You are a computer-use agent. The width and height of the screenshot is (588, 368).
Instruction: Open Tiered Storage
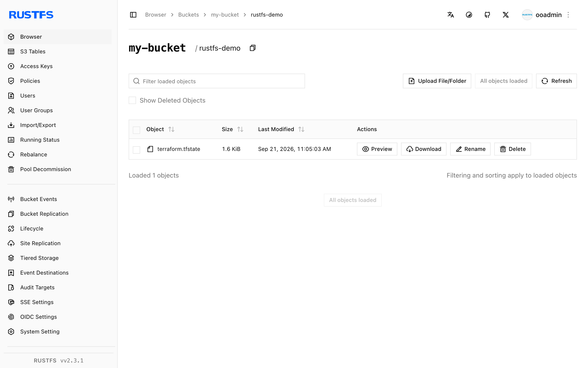click(x=58, y=258)
